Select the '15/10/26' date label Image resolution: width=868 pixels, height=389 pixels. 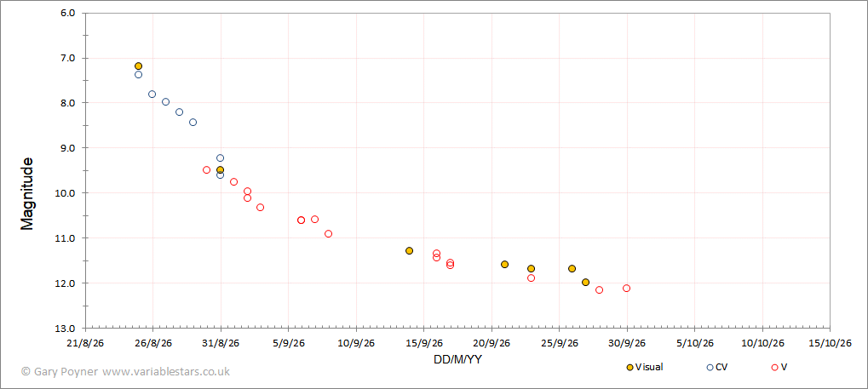click(x=830, y=343)
